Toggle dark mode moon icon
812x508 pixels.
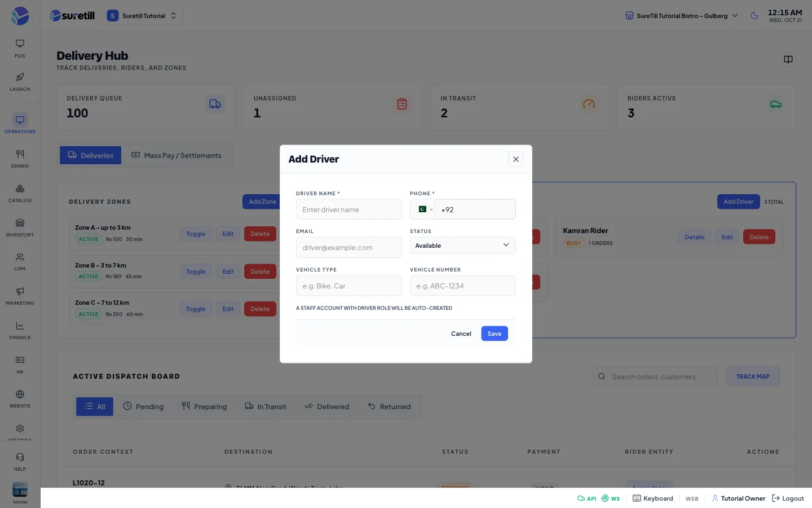point(754,16)
